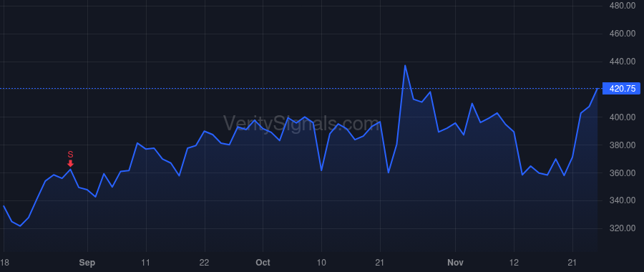Click the 360.00 price axis label
The width and height of the screenshot is (644, 272).
(623, 173)
